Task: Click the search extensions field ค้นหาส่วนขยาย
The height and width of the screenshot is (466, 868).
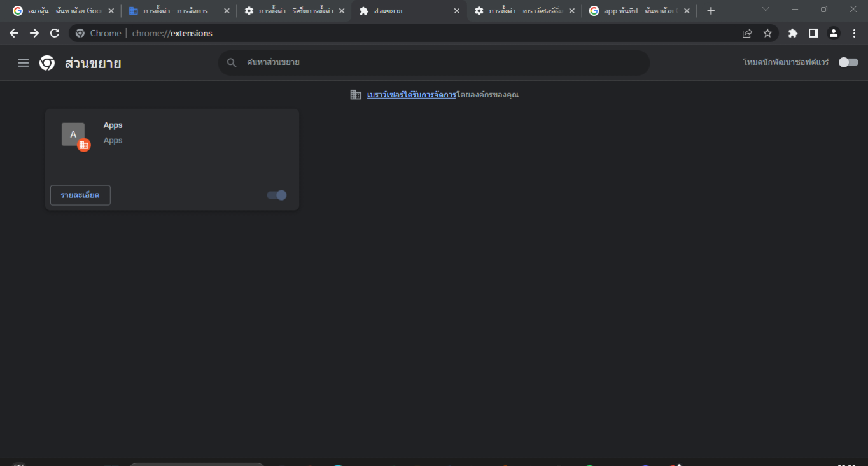Action: 434,63
